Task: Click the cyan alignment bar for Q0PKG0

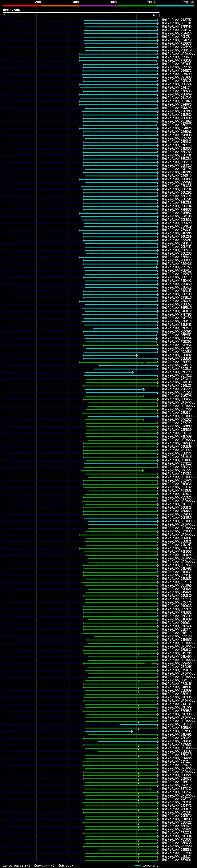Action: (x=128, y=742)
